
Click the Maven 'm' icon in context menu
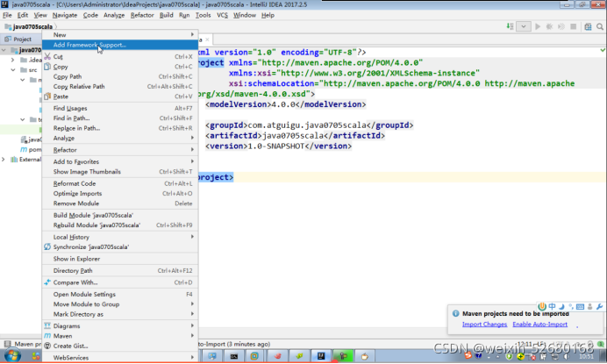[47, 336]
